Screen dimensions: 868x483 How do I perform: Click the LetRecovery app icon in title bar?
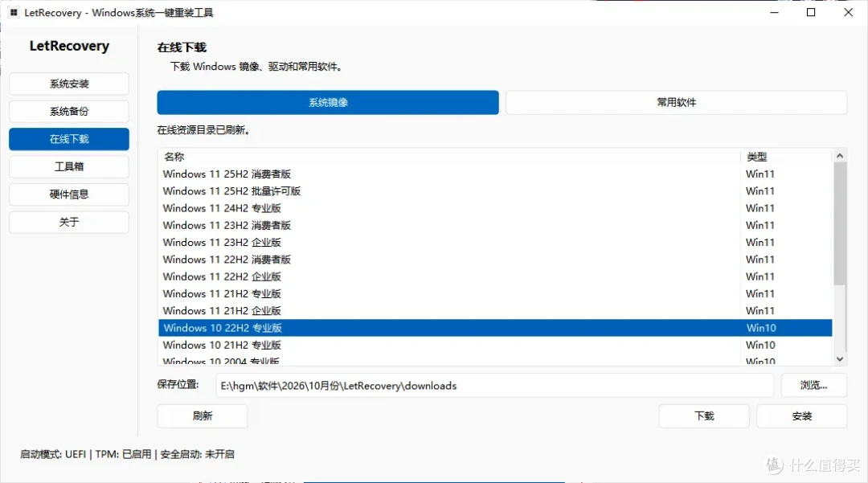[x=14, y=12]
